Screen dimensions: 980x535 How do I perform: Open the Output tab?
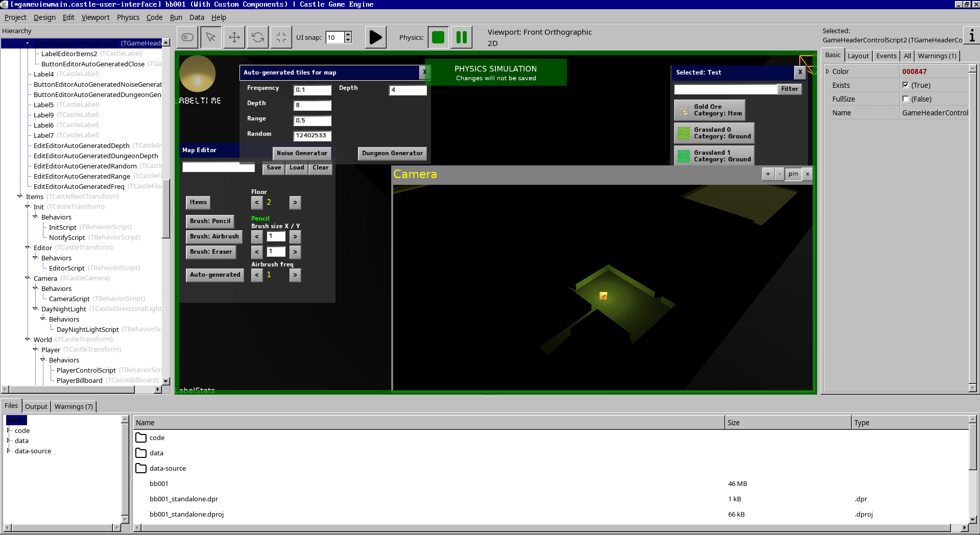36,407
